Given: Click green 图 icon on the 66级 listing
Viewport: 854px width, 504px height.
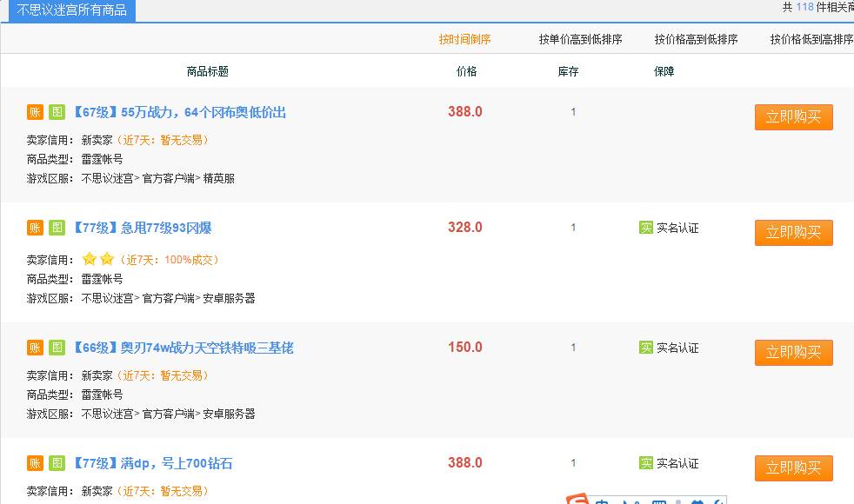Looking at the screenshot, I should [x=57, y=348].
